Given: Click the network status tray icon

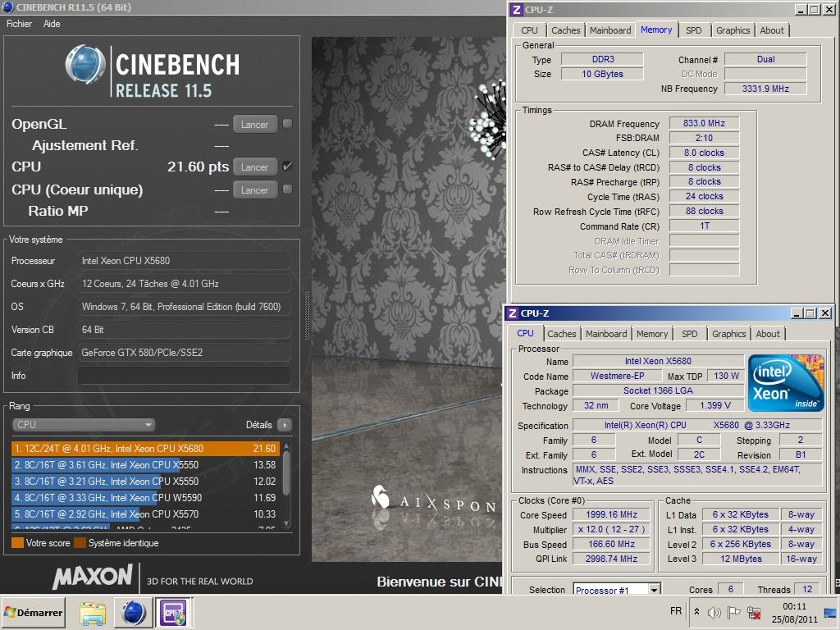Looking at the screenshot, I should 754,612.
